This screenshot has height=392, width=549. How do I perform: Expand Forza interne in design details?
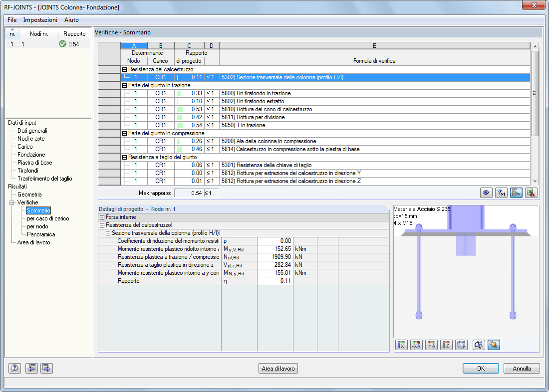(102, 217)
